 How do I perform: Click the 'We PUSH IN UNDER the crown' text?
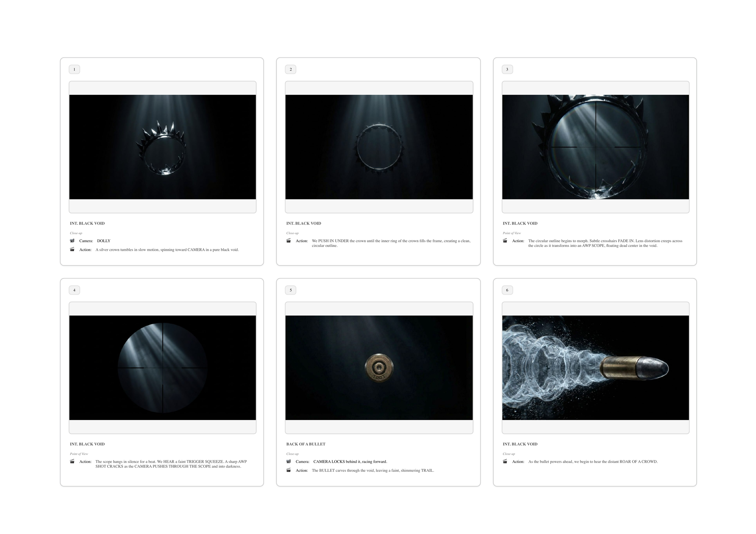point(391,243)
